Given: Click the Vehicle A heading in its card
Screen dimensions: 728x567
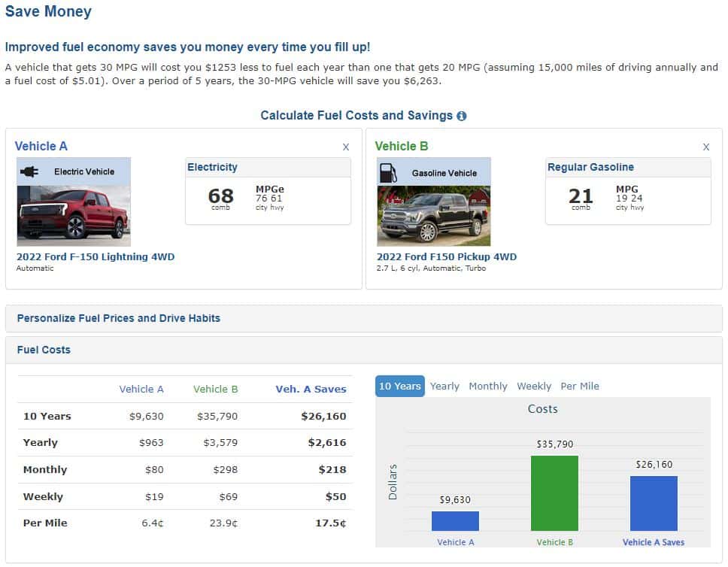Looking at the screenshot, I should click(x=41, y=147).
